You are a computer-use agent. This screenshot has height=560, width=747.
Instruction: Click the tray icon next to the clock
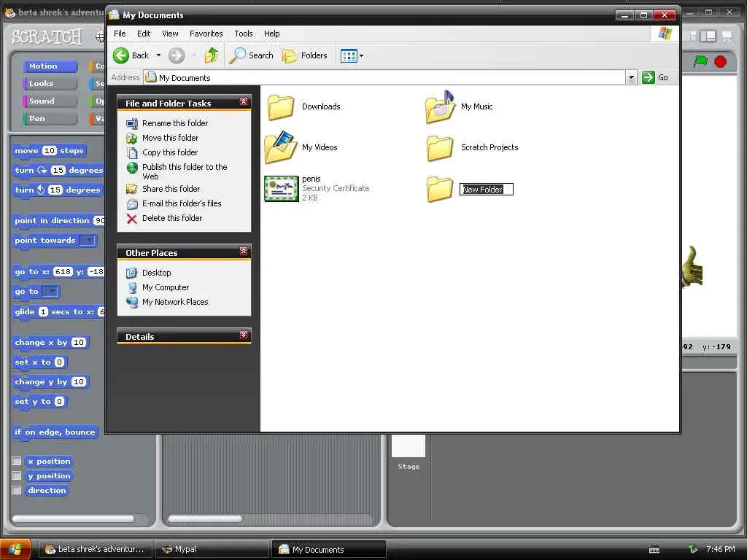pos(693,549)
